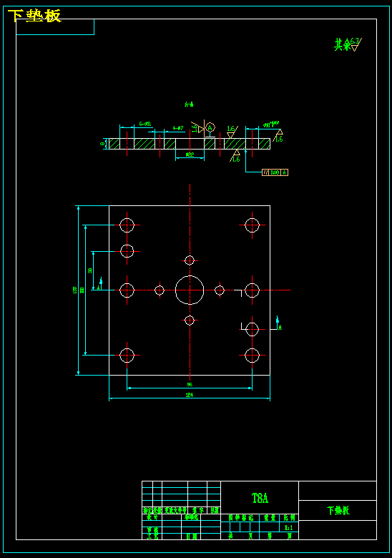Select the bottom-right corner hole in plan view
Viewport: 392px width, 558px height.
[253, 355]
